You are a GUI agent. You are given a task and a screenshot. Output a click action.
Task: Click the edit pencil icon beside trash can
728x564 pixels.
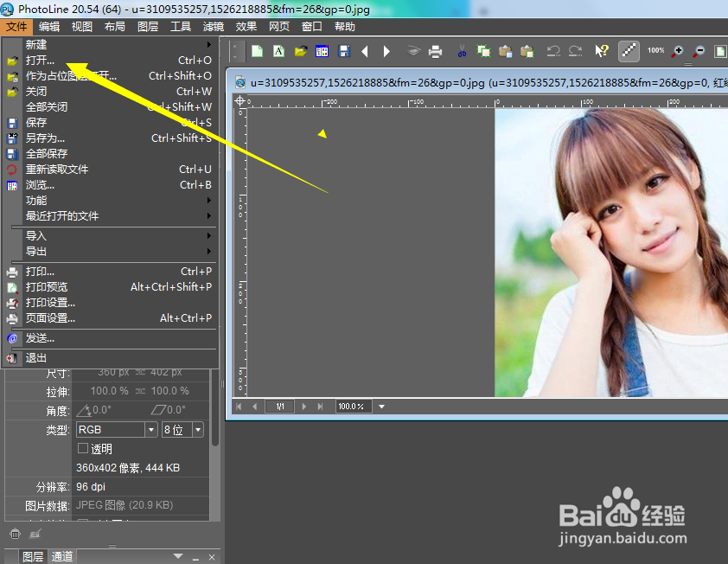point(35,534)
